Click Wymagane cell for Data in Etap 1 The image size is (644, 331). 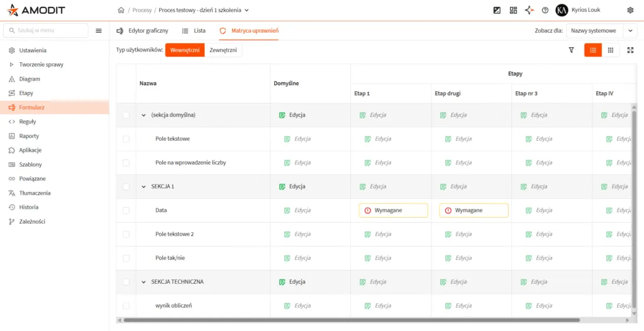click(x=393, y=211)
